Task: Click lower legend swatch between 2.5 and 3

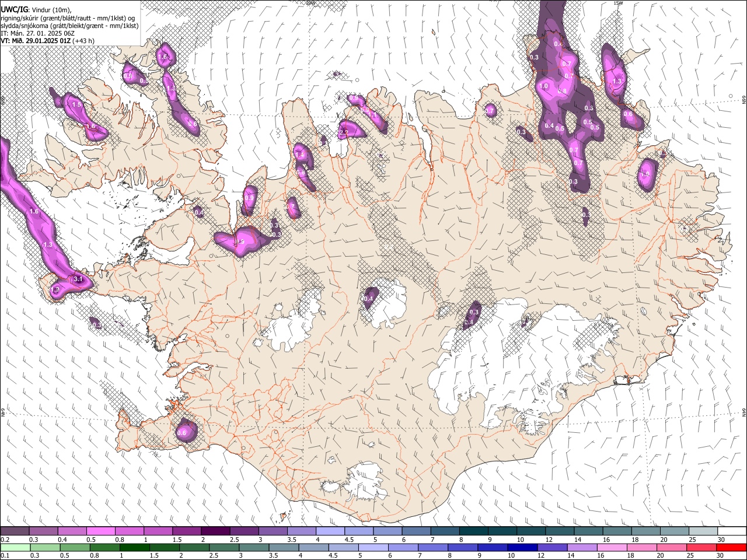Action: [x=224, y=547]
